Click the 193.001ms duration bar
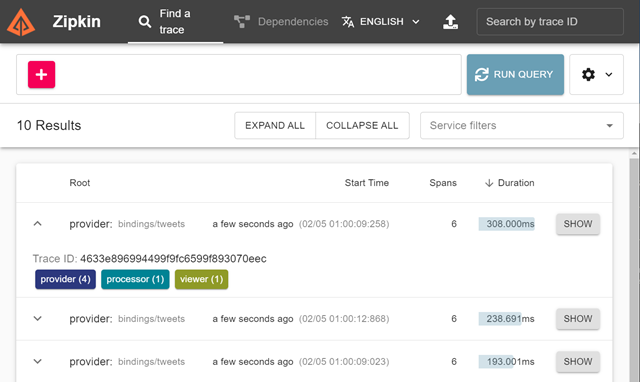This screenshot has width=640, height=382. [507, 362]
